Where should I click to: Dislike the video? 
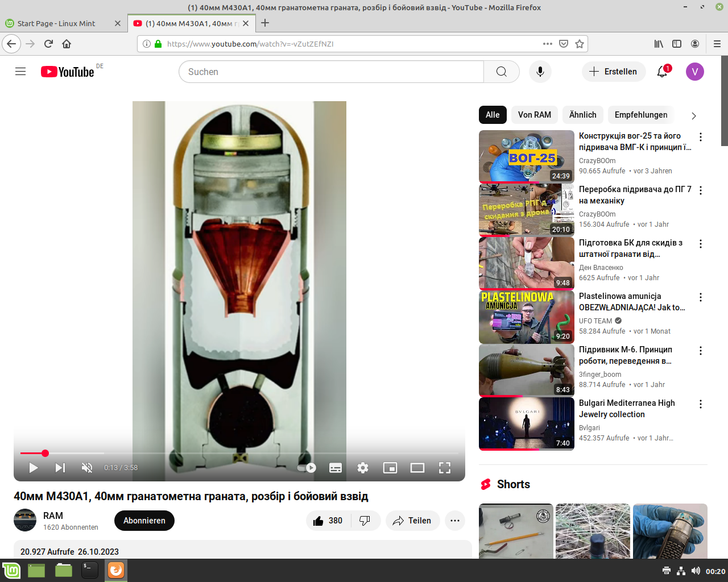click(366, 521)
